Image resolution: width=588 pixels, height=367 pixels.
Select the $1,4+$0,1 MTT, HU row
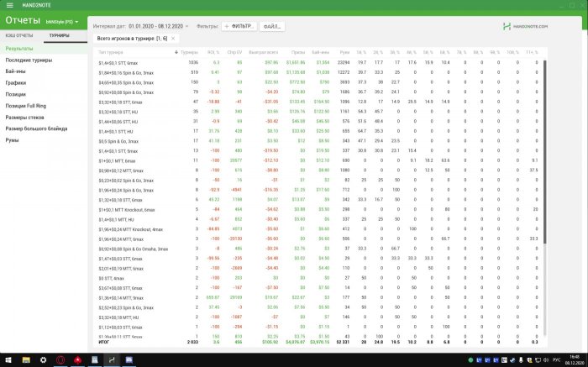(318, 219)
